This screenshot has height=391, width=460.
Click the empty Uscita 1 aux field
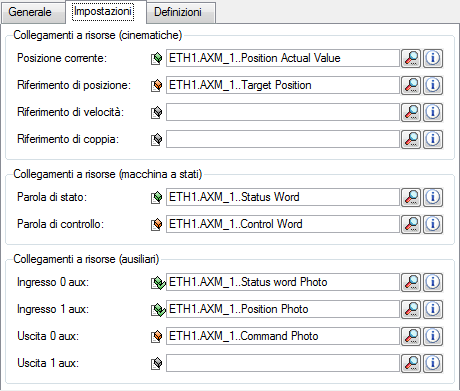pyautogui.click(x=283, y=363)
